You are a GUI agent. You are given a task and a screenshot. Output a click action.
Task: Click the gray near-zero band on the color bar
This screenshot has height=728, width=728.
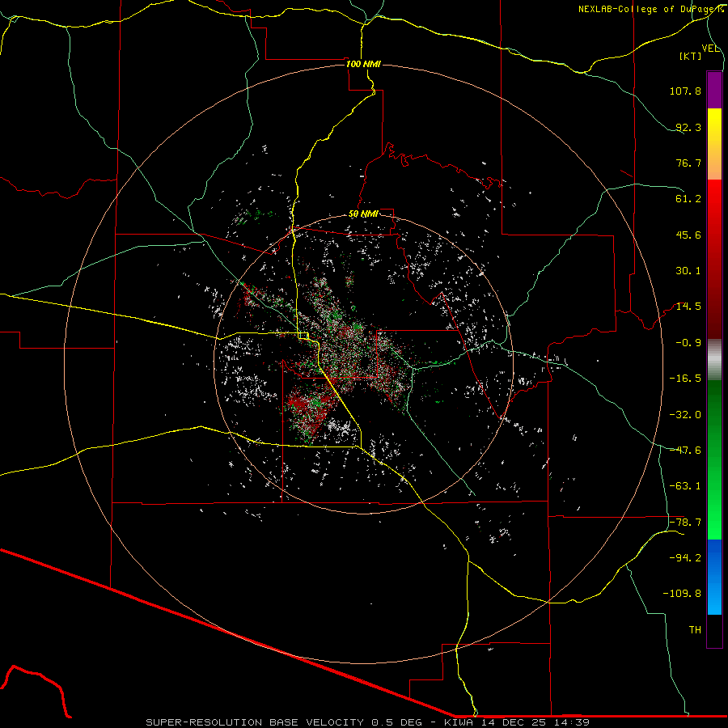[x=714, y=358]
